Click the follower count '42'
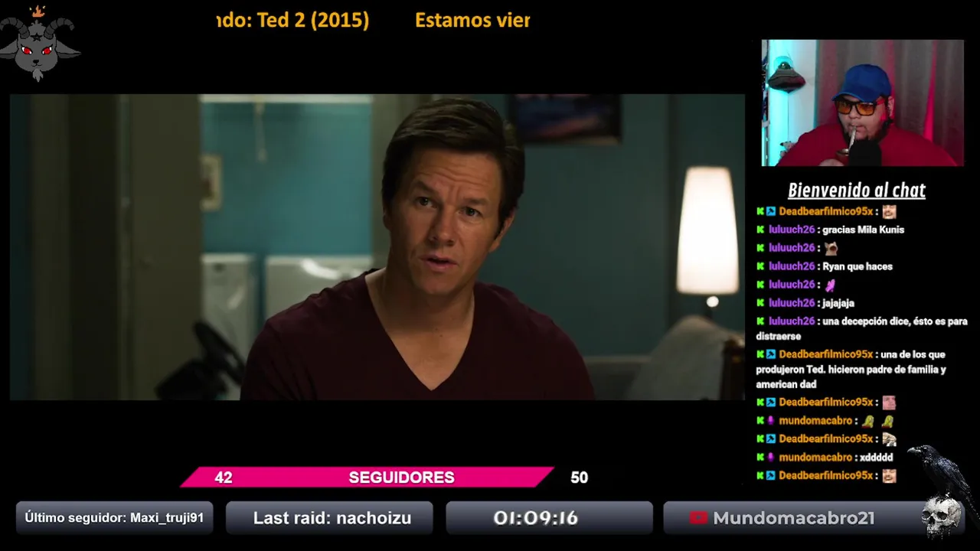Image resolution: width=980 pixels, height=551 pixels. pos(223,478)
